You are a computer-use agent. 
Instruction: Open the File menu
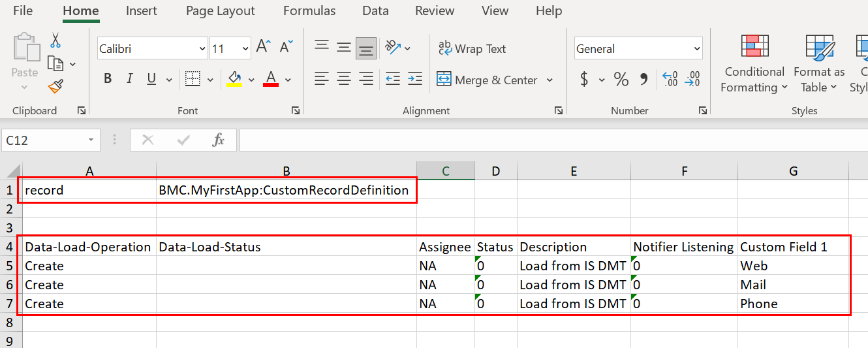tap(23, 10)
